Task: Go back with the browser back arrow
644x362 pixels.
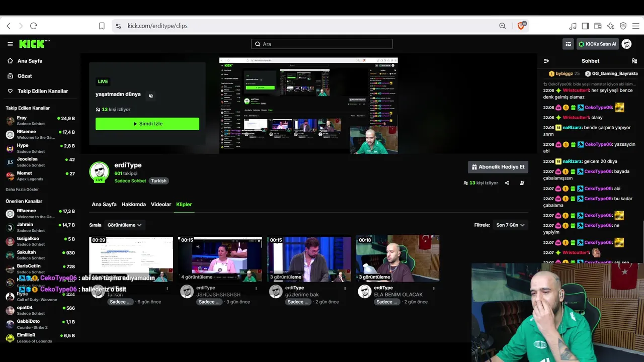Action: click(9, 26)
